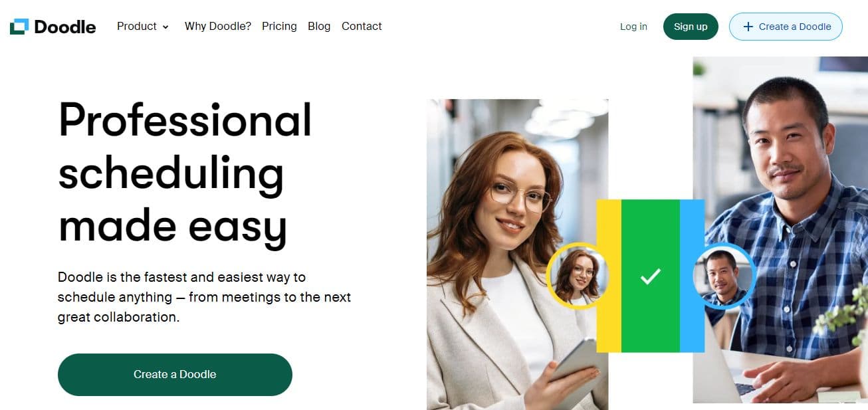This screenshot has height=410, width=868.
Task: Open the Product menu
Action: point(143,27)
